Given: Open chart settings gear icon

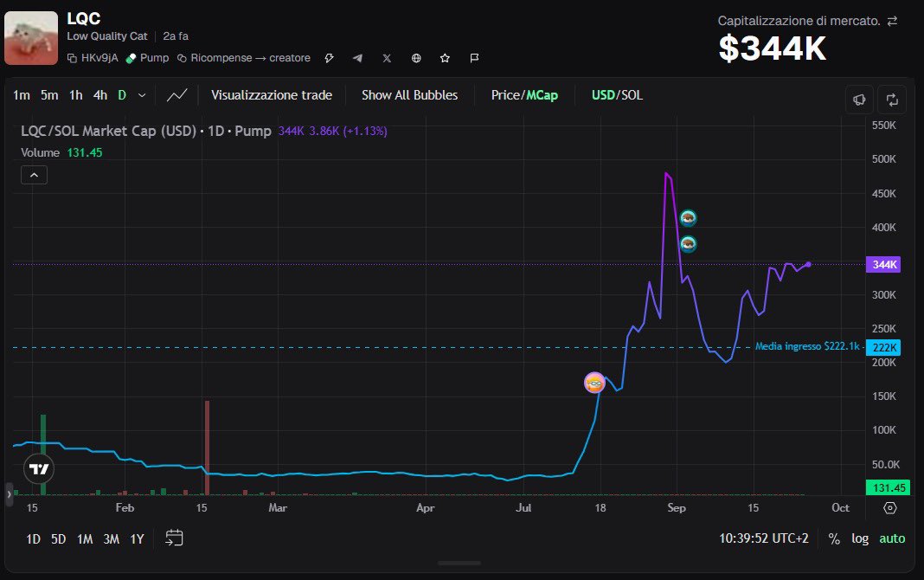Looking at the screenshot, I should 889,507.
